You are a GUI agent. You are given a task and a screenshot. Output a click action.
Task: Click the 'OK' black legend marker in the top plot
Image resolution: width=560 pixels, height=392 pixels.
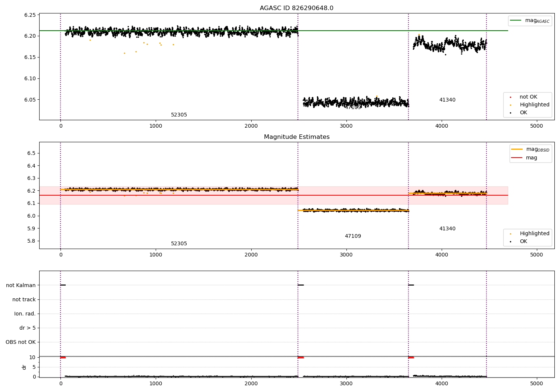(x=510, y=113)
